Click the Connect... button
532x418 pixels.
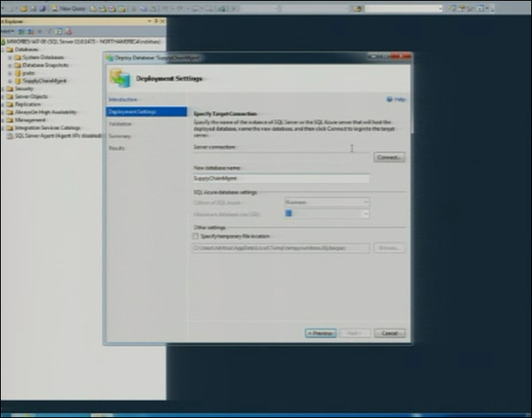(x=389, y=158)
